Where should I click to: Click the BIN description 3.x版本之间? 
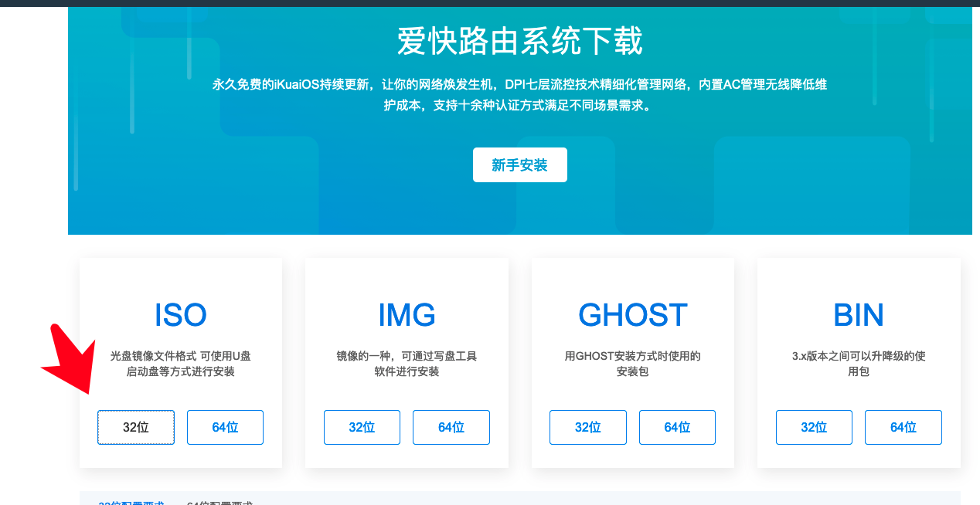coord(859,364)
